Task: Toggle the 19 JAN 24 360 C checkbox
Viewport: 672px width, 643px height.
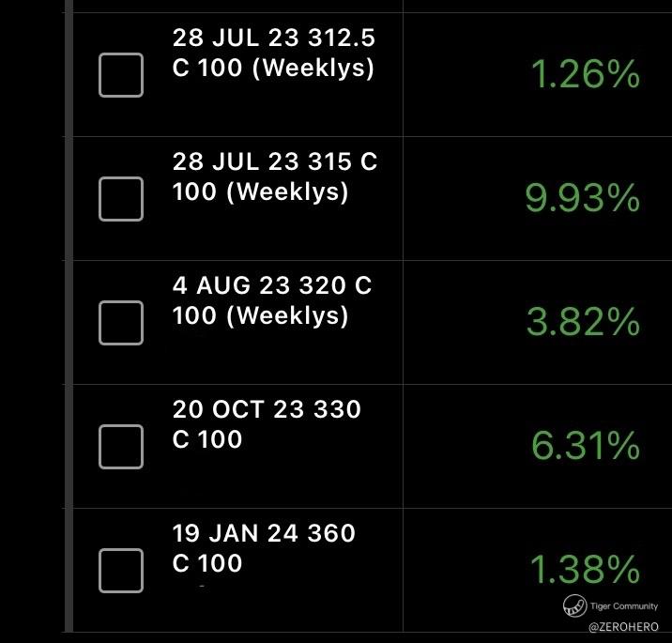Action: click(x=121, y=570)
